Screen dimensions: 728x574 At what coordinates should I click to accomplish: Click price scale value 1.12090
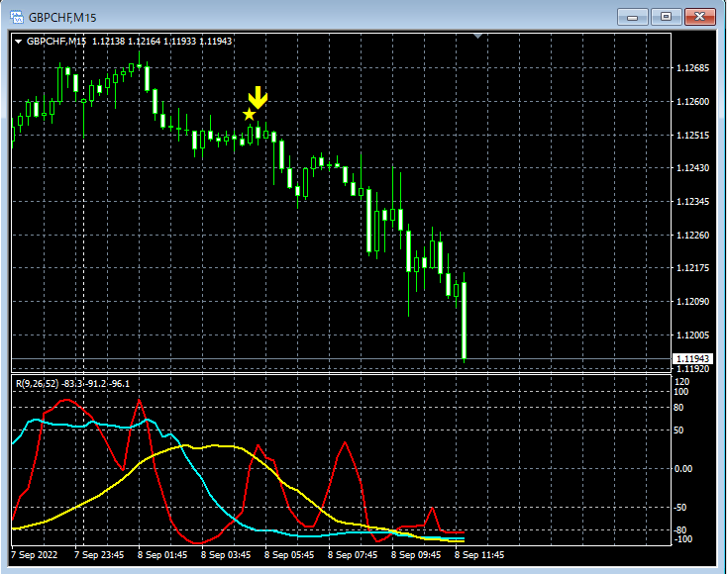pos(692,301)
